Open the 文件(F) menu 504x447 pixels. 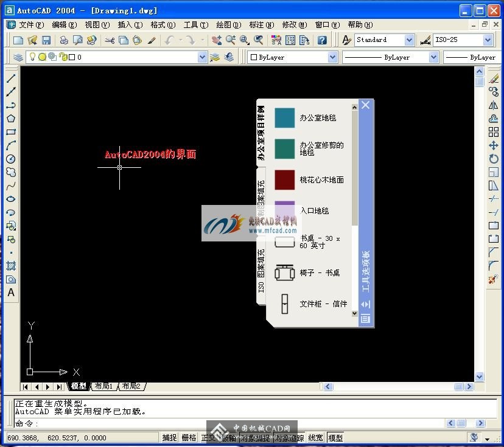31,25
